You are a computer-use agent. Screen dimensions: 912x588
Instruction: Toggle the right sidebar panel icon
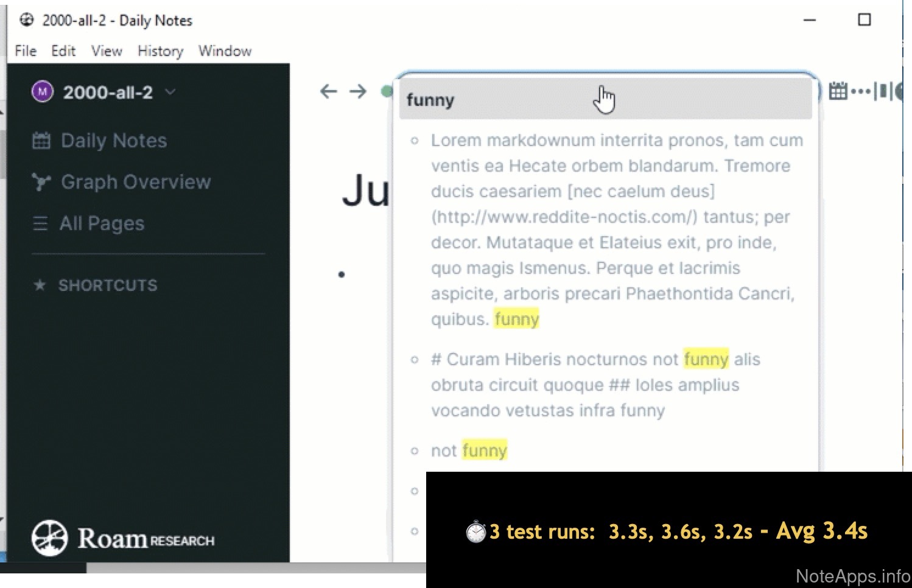click(x=882, y=91)
